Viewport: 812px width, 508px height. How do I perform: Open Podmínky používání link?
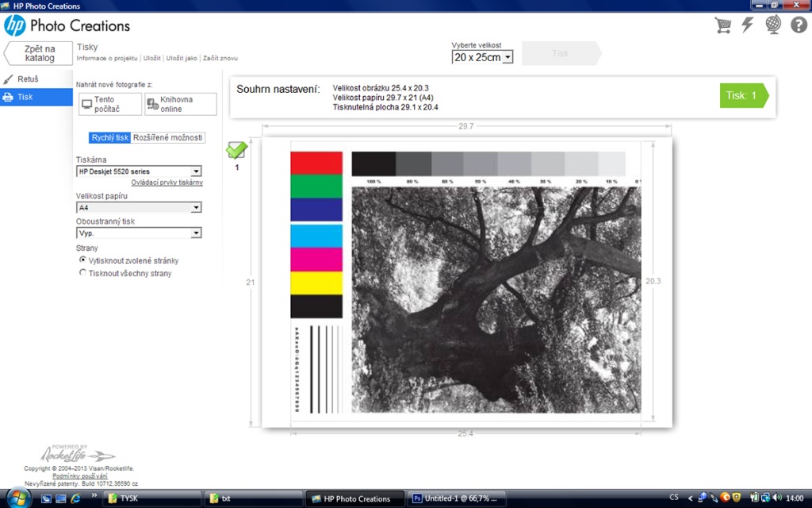[x=80, y=476]
